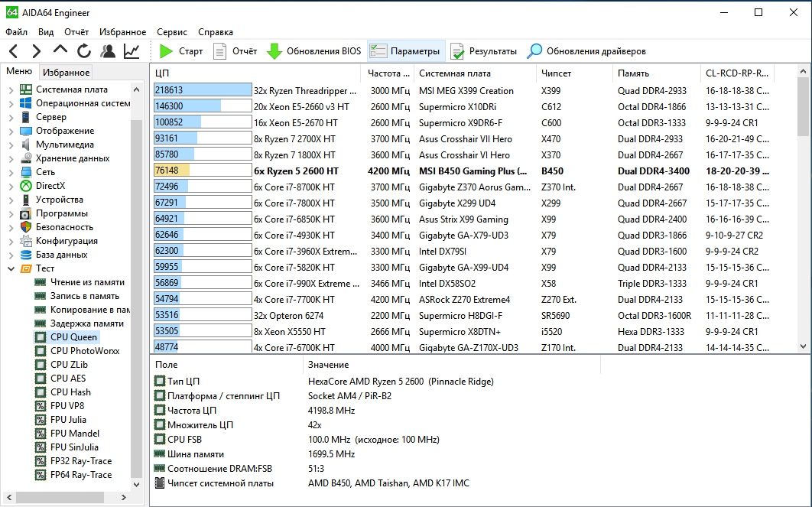The width and height of the screenshot is (812, 507).
Task: Open the Справка menu
Action: (x=216, y=32)
